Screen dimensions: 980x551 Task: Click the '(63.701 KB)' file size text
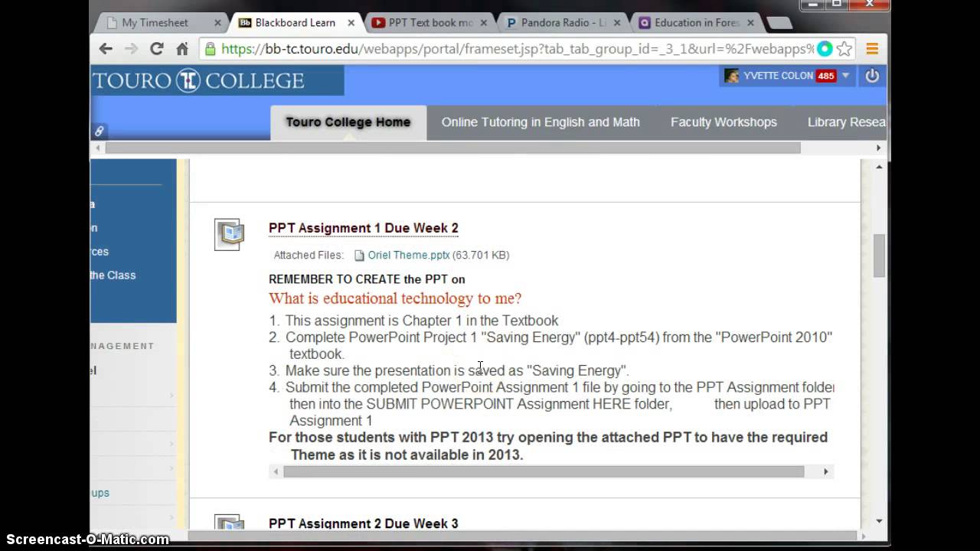(481, 256)
